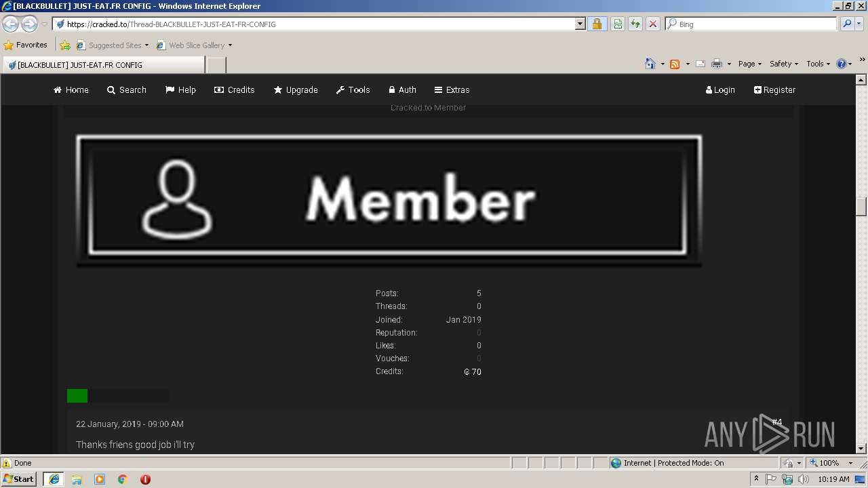
Task: Open Windows Explorer folder in taskbar
Action: (x=77, y=479)
